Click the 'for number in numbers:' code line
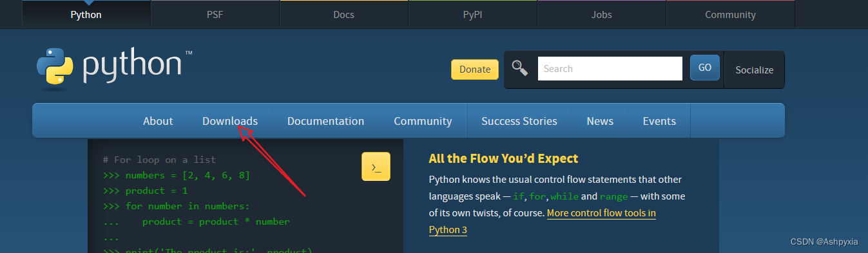Viewport: 868px width, 253px height. (x=176, y=206)
